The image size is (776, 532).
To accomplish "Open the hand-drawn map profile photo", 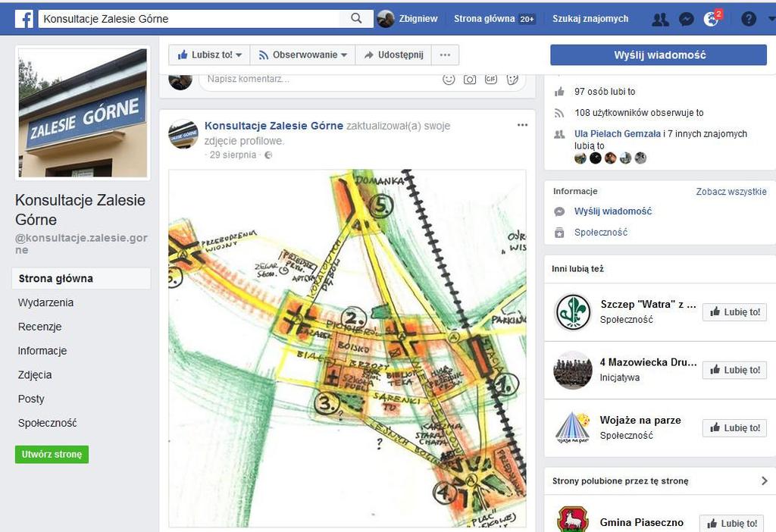I will [347, 349].
